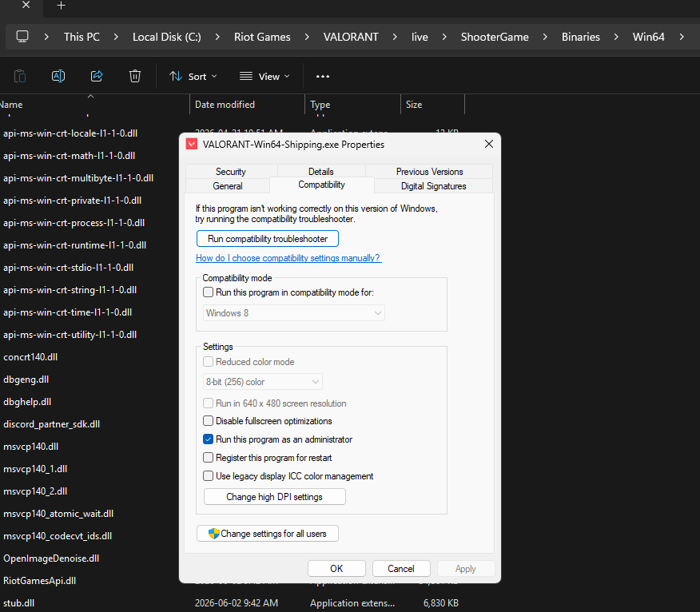
Task: Click Change high DPI settings button
Action: pyautogui.click(x=275, y=497)
